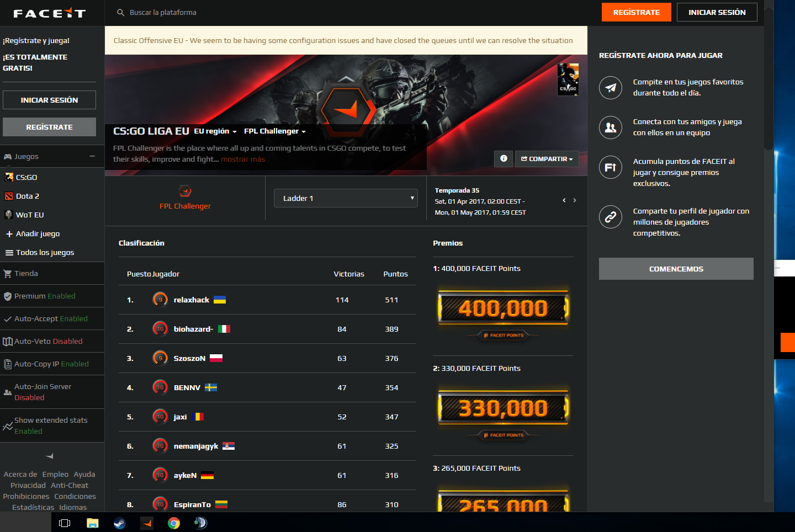Click the FACEIT points F icon

(611, 167)
